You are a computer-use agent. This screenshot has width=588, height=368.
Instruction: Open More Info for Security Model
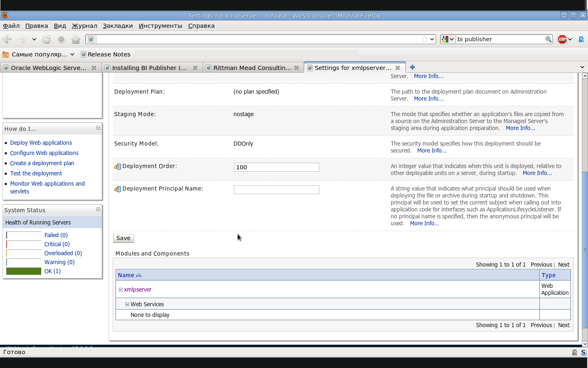point(432,150)
